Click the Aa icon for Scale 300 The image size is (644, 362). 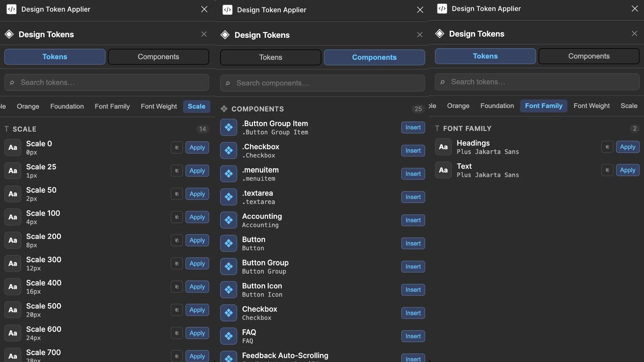click(x=13, y=263)
